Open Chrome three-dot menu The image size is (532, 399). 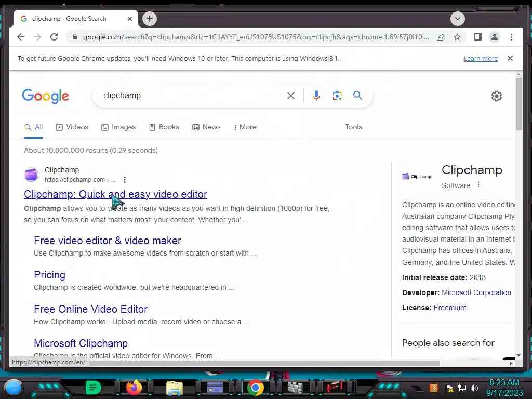click(511, 37)
